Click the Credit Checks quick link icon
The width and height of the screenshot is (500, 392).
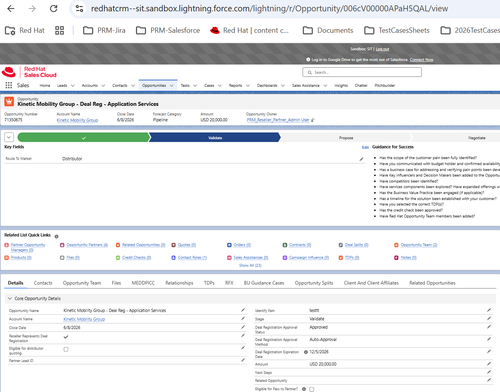pyautogui.click(x=118, y=258)
